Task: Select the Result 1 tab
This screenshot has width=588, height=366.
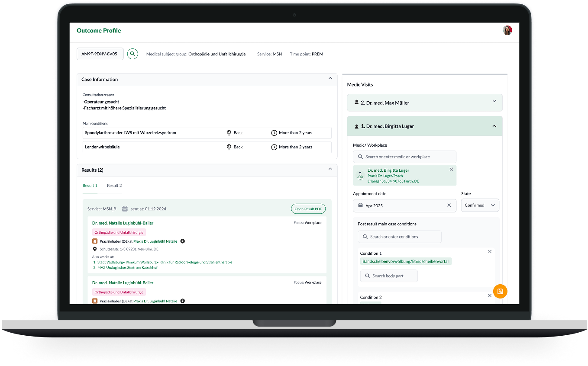Action: click(x=90, y=186)
